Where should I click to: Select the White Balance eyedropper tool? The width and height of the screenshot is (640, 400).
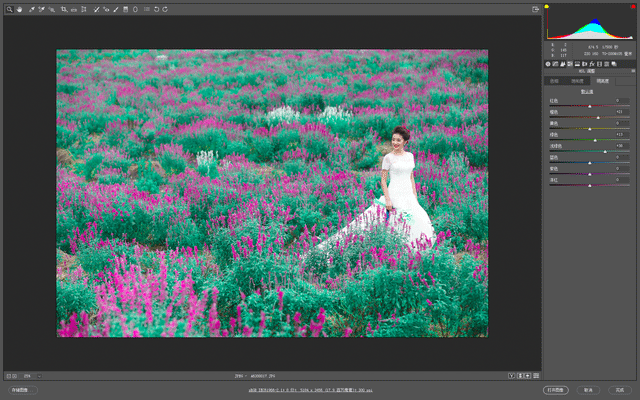tap(30, 9)
